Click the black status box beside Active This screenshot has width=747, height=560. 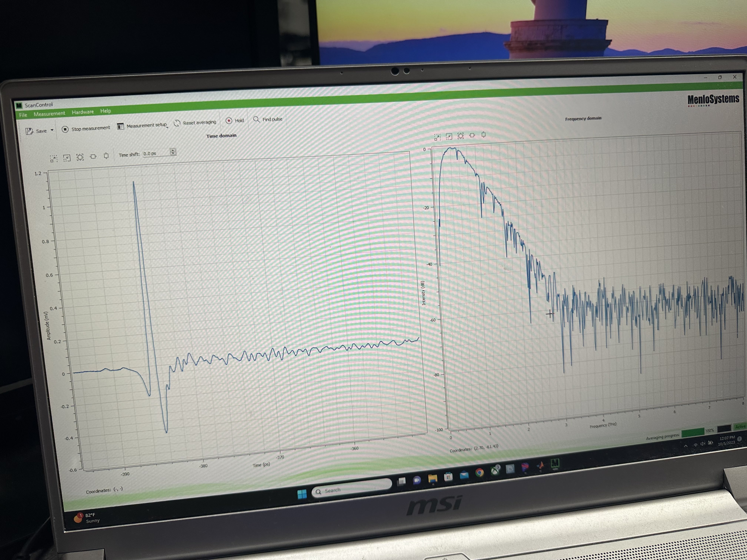point(724,428)
